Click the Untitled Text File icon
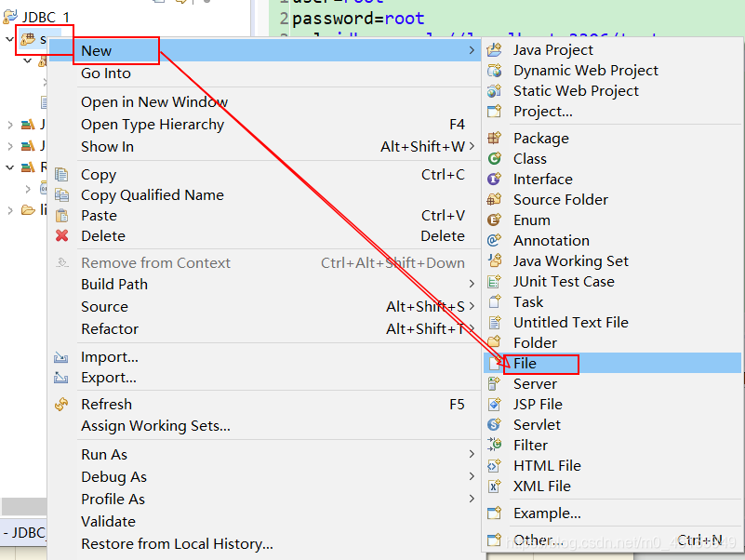This screenshot has height=560, width=745. point(494,322)
